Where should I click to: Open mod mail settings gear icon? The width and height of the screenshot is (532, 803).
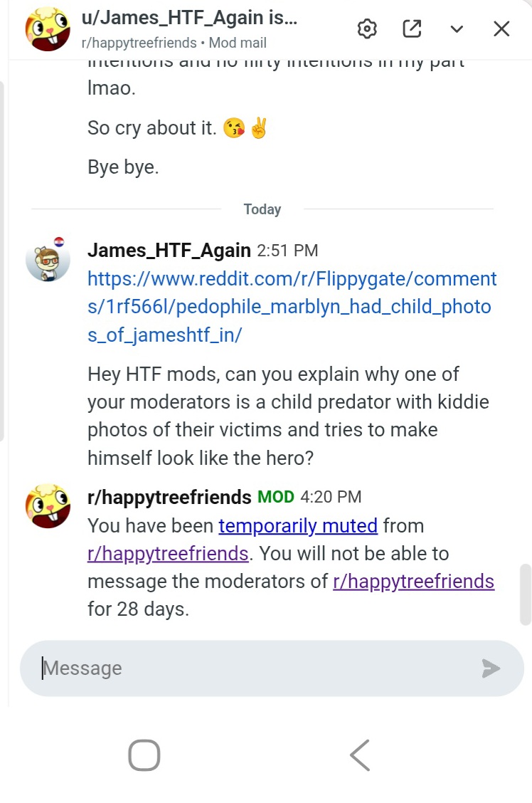367,29
